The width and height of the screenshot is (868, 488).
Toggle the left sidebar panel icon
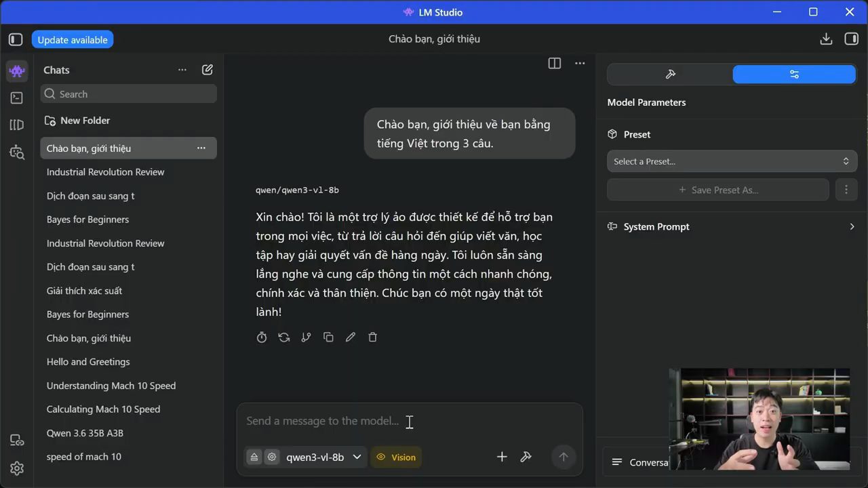pos(16,40)
